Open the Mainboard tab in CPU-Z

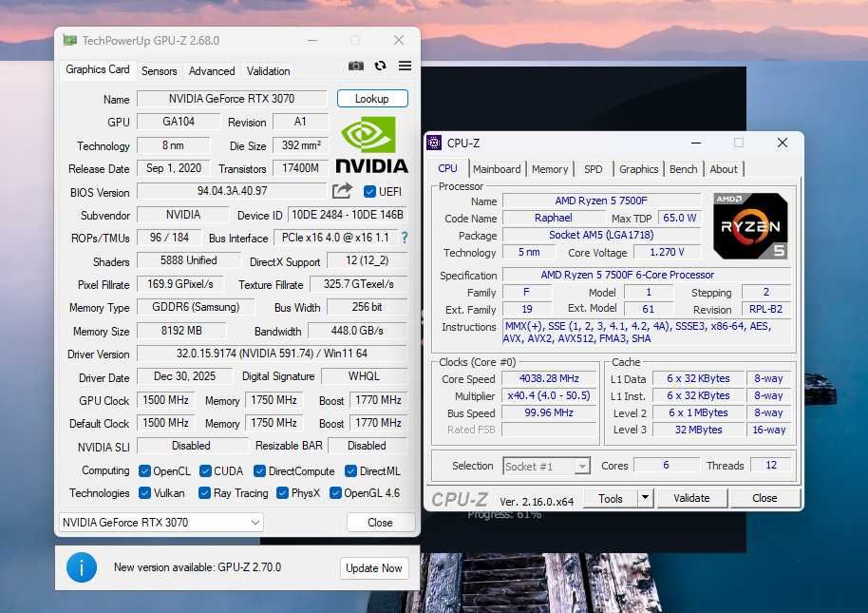(x=497, y=169)
